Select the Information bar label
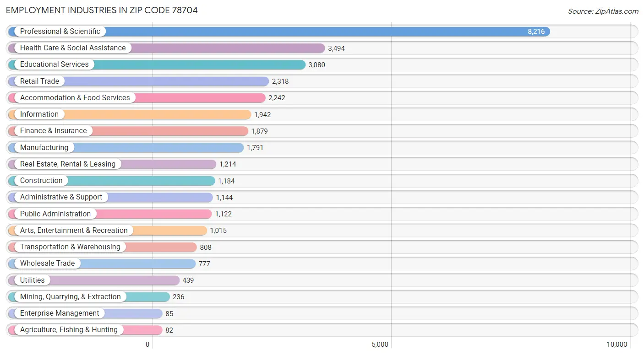This screenshot has width=644, height=355. pos(39,114)
